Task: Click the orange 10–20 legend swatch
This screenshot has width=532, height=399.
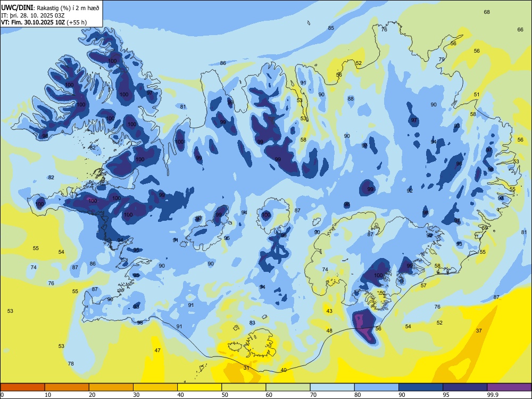Action: (67, 387)
